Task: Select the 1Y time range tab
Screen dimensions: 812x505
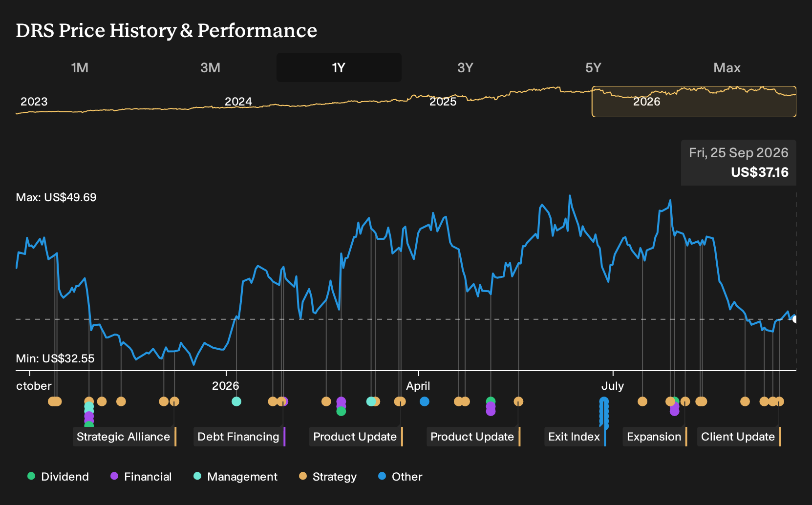Action: (339, 67)
